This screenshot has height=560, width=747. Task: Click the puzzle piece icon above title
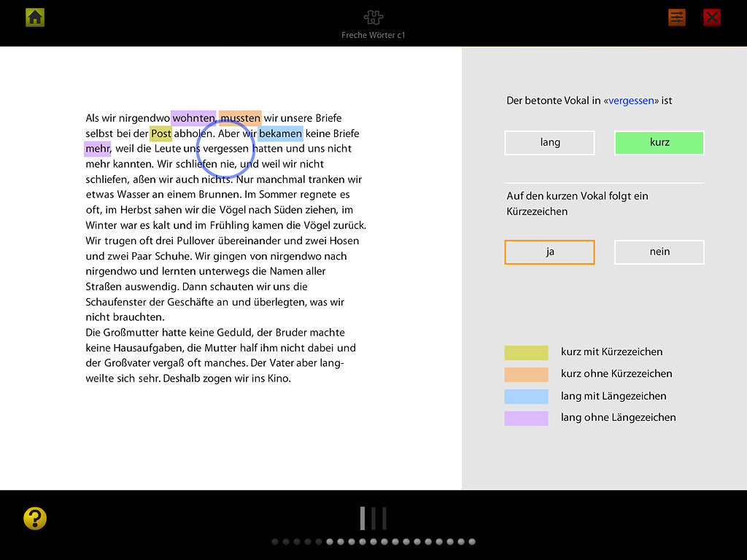click(x=373, y=17)
